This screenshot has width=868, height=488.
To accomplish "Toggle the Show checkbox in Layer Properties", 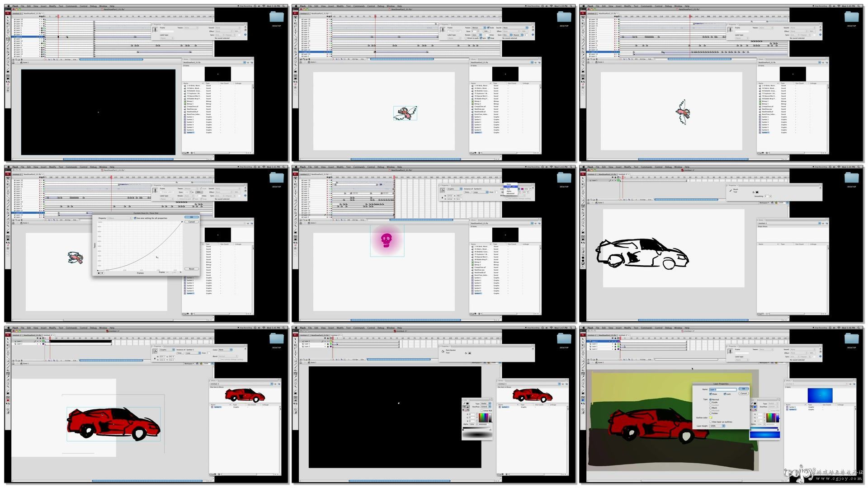I will tap(710, 394).
